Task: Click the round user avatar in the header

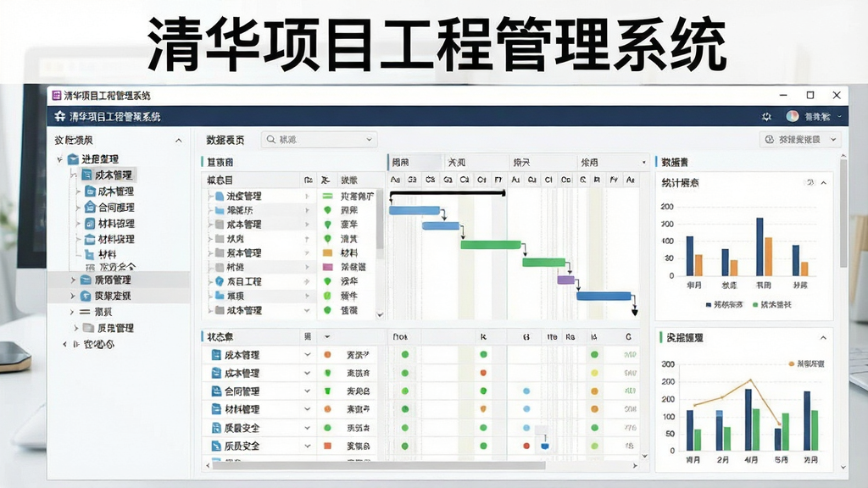Action: [793, 116]
